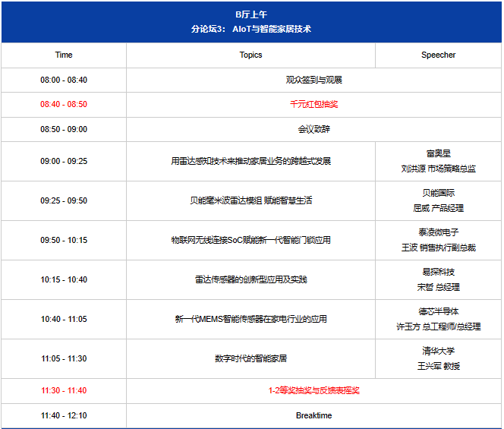
Task: Click topic '新一代MEMS智能传感器在家电行业的应用'
Action: pos(250,320)
